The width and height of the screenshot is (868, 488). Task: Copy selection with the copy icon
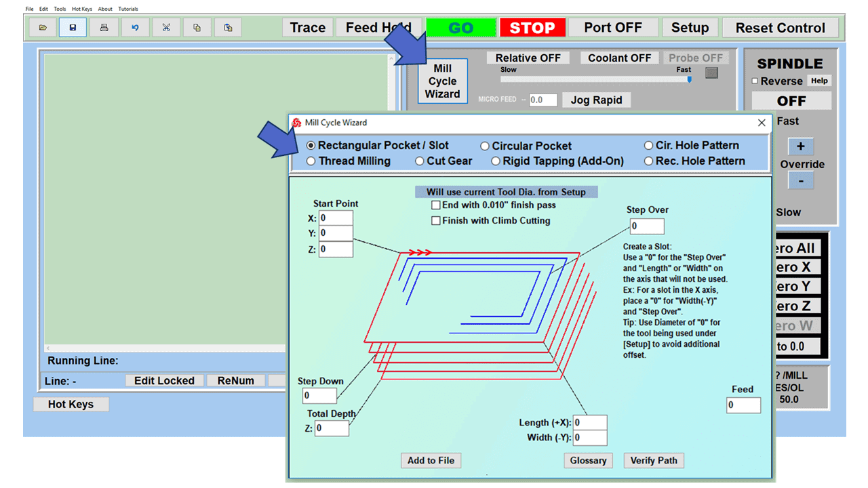[197, 27]
